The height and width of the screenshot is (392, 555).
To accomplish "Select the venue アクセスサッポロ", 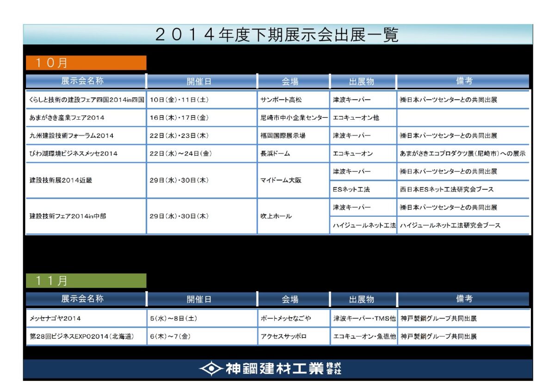I will 284,336.
